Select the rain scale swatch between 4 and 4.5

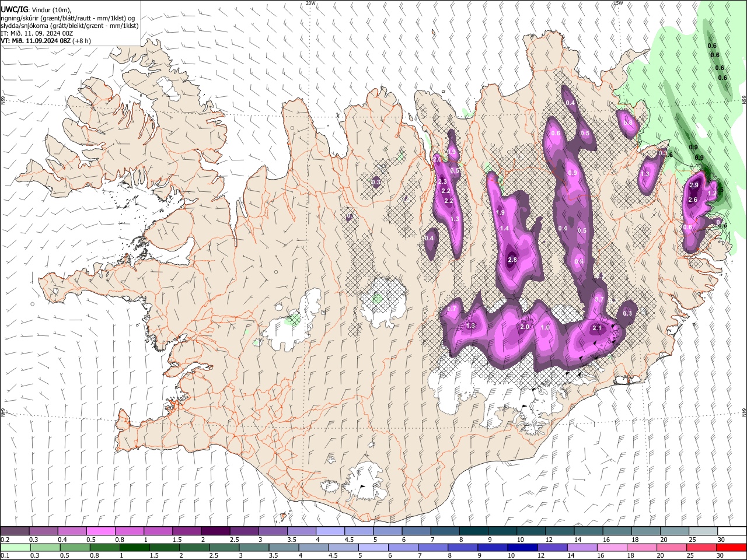click(x=313, y=547)
